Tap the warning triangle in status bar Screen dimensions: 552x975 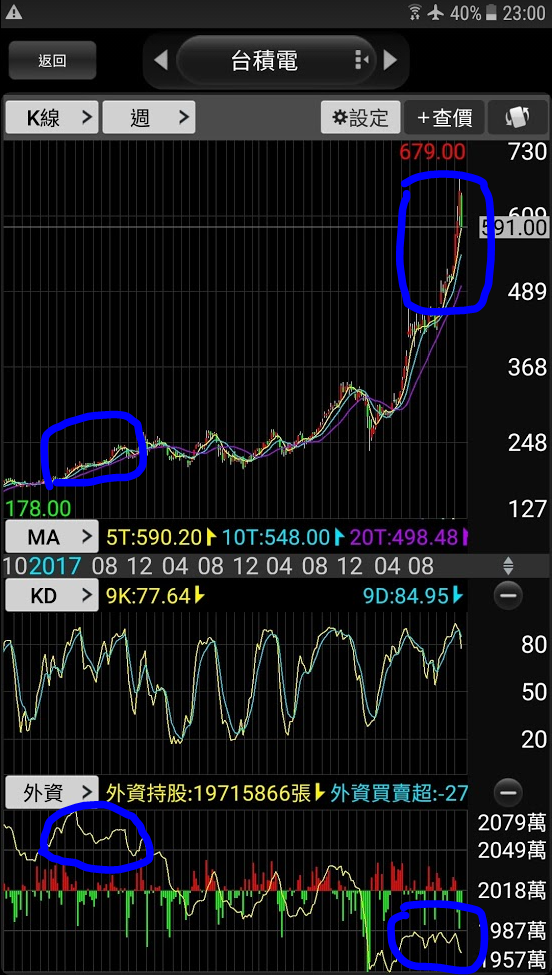(13, 12)
